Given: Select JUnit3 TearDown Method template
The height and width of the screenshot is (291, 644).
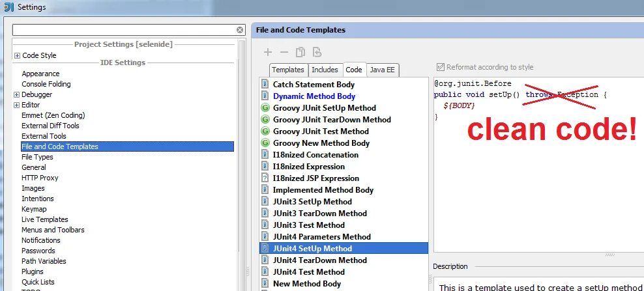Looking at the screenshot, I should [x=320, y=214].
